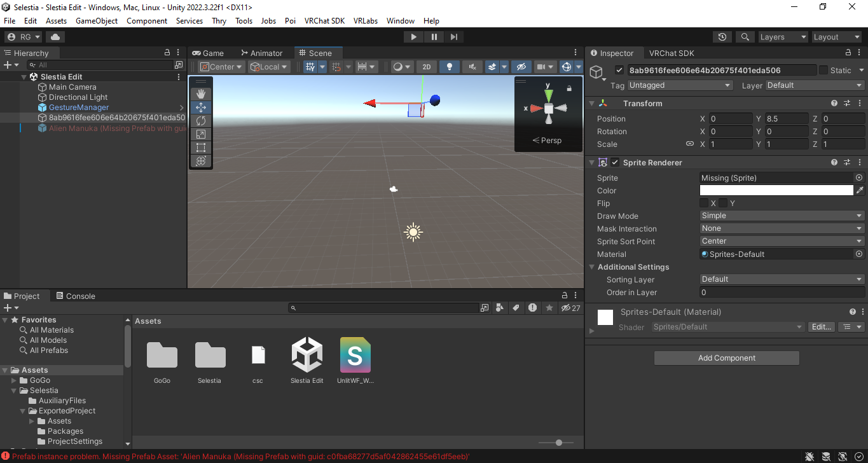Open Transform component options menu
Screen dimensions: 868x463
pos(859,104)
